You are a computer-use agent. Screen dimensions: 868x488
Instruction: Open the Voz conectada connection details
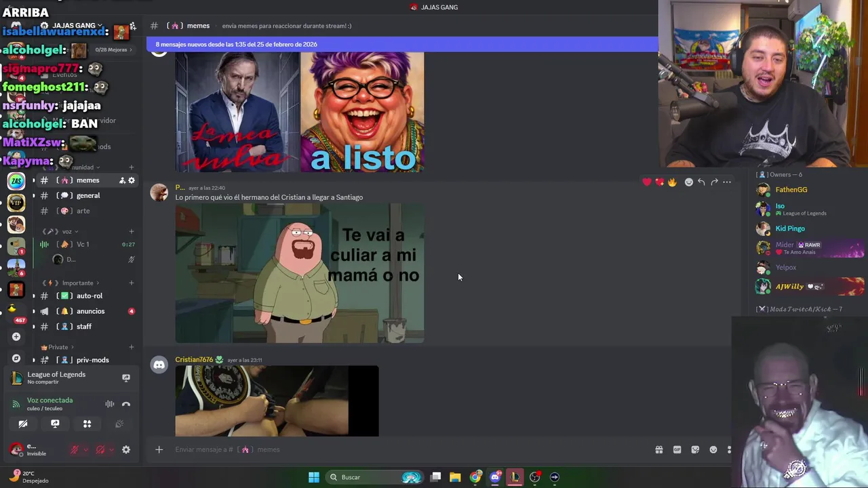tap(50, 400)
